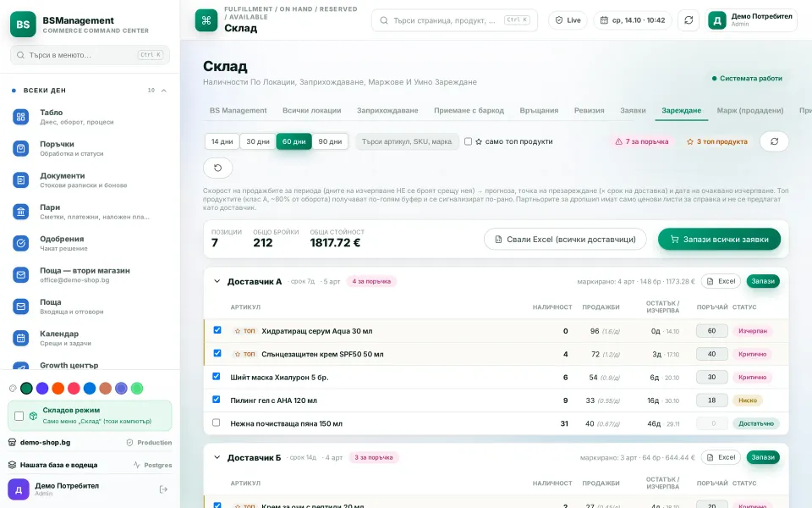Click the Поръчки sidebar icon

pyautogui.click(x=20, y=148)
